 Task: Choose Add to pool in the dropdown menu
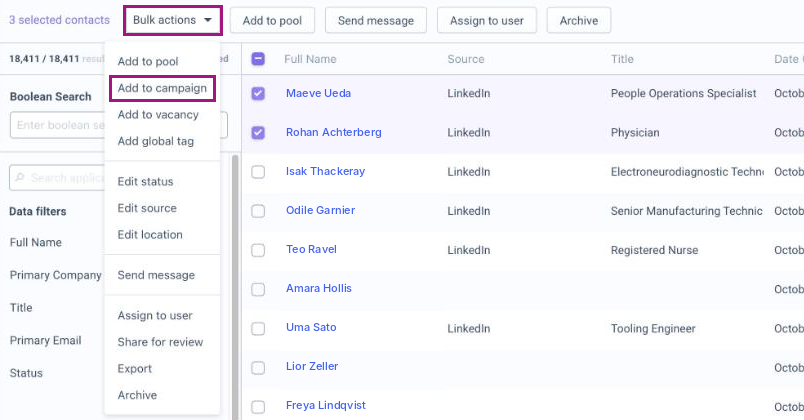click(148, 62)
